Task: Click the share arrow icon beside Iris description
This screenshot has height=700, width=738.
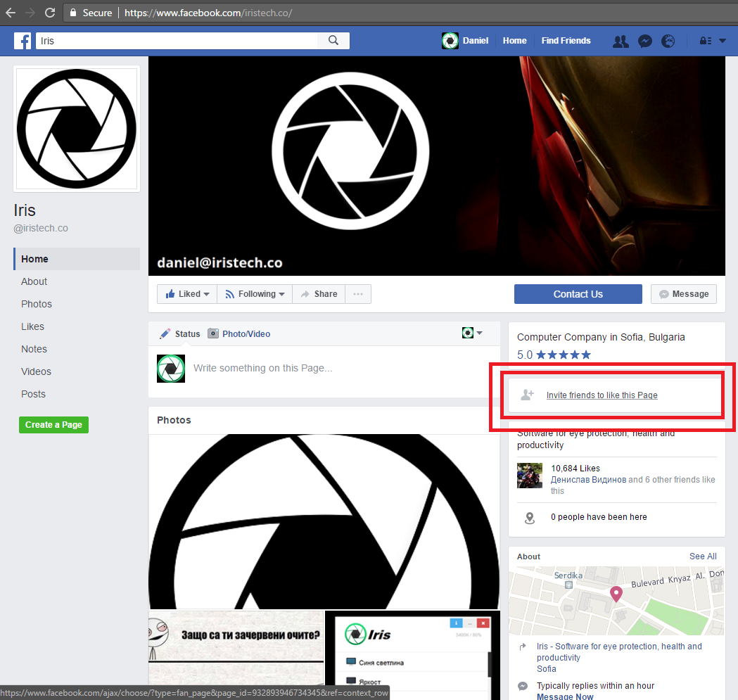Action: point(523,647)
